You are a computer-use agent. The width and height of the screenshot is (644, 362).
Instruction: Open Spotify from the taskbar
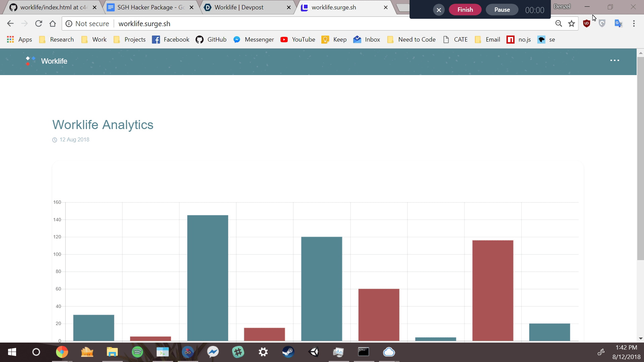point(138,352)
